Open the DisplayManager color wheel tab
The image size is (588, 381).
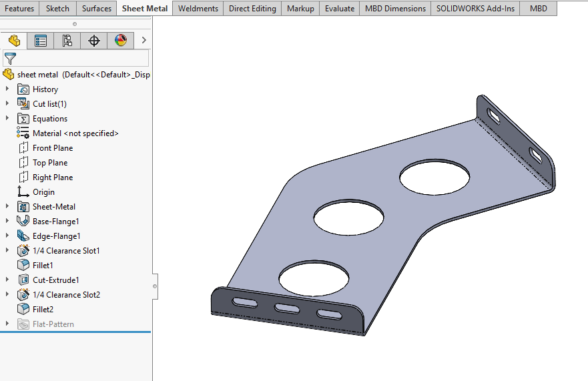pos(121,41)
